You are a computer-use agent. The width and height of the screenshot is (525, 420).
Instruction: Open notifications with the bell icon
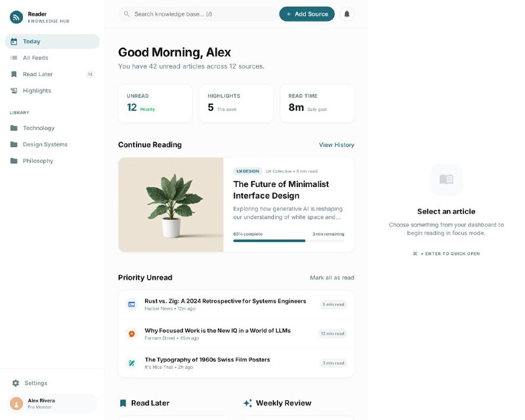(347, 14)
